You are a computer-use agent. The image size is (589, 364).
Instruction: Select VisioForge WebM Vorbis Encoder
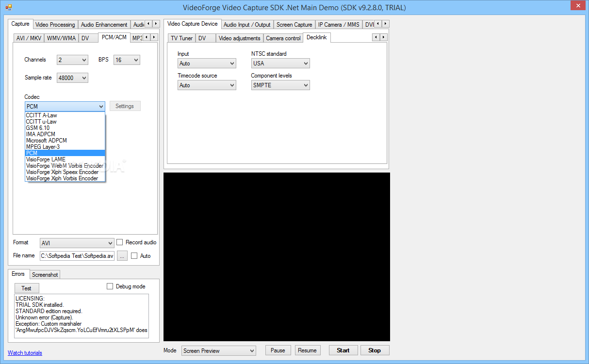click(x=65, y=166)
